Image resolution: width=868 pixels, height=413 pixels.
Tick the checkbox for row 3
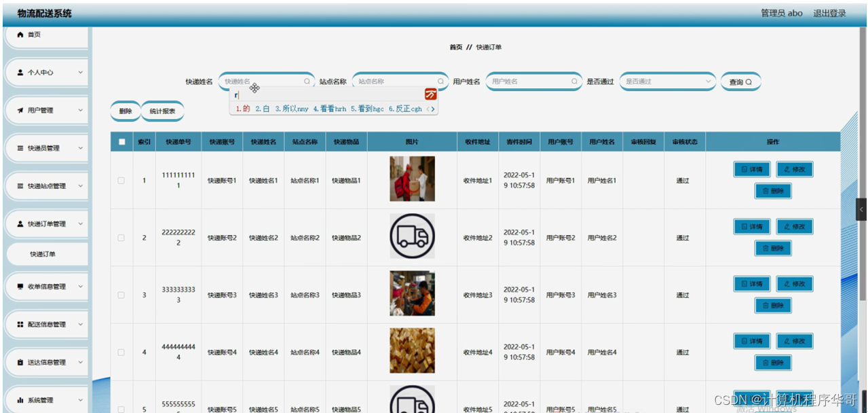coord(121,295)
